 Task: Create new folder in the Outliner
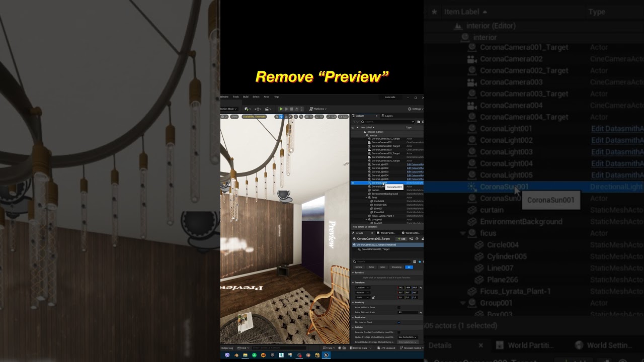[419, 122]
